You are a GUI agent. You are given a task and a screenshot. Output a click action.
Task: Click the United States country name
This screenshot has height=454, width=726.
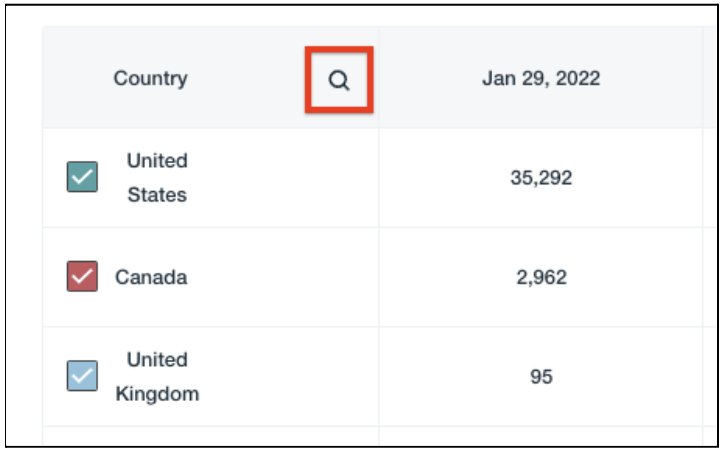157,177
